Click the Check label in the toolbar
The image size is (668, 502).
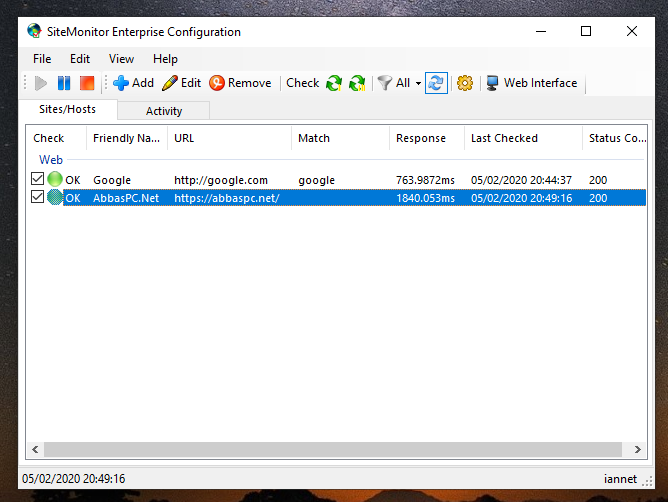(302, 83)
